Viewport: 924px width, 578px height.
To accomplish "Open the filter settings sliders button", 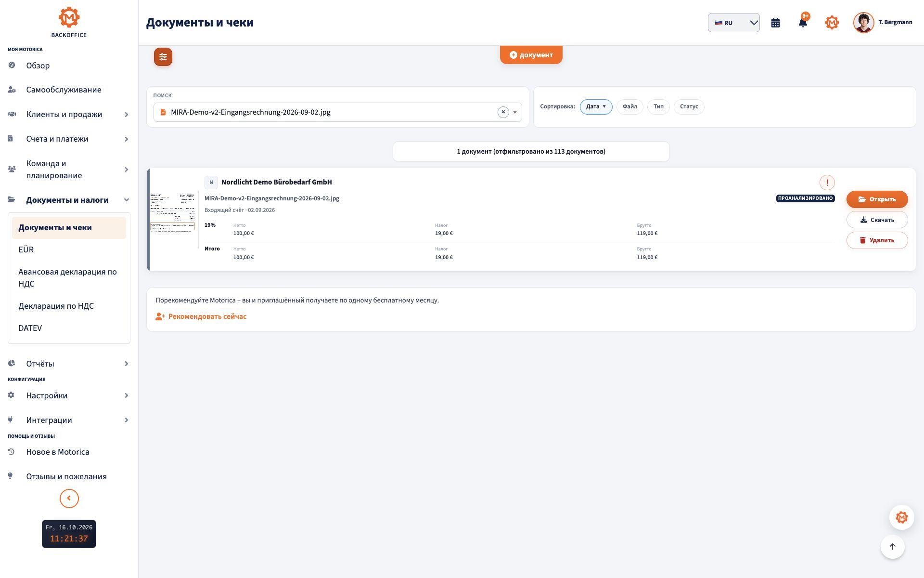I will tap(163, 57).
